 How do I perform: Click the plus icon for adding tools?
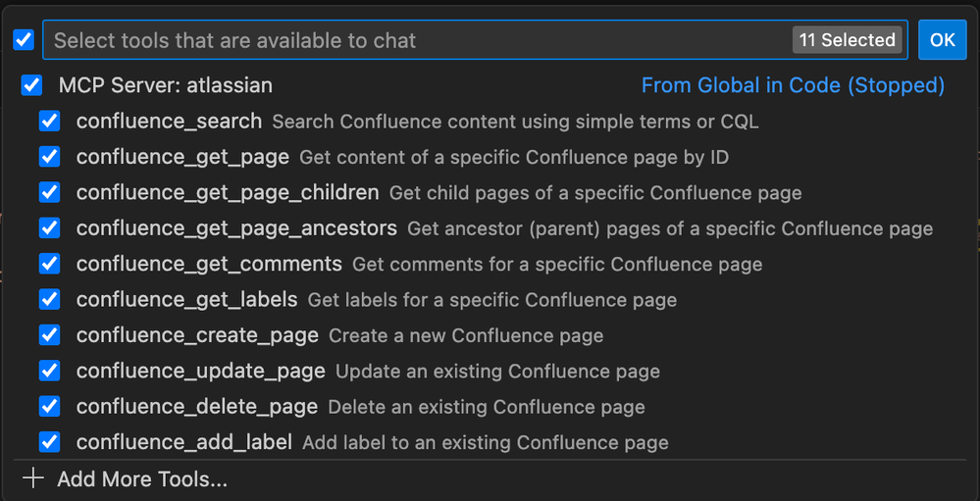(33, 478)
